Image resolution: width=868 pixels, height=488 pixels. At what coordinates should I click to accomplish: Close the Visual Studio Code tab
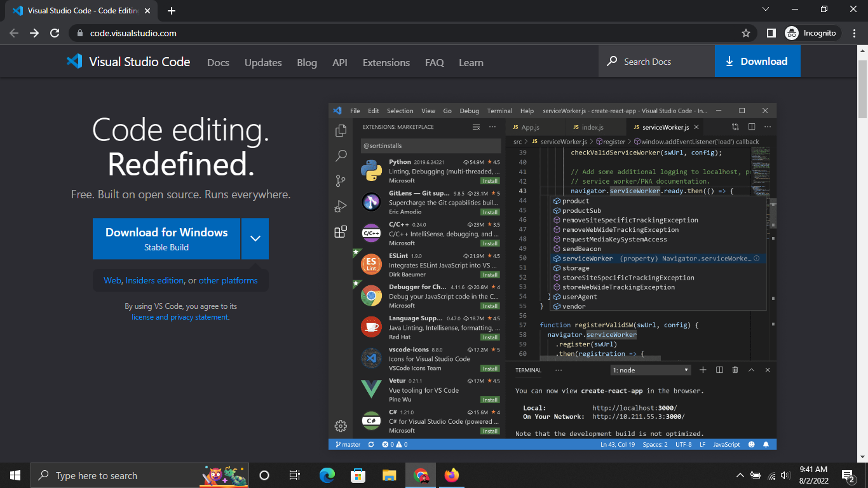point(148,11)
